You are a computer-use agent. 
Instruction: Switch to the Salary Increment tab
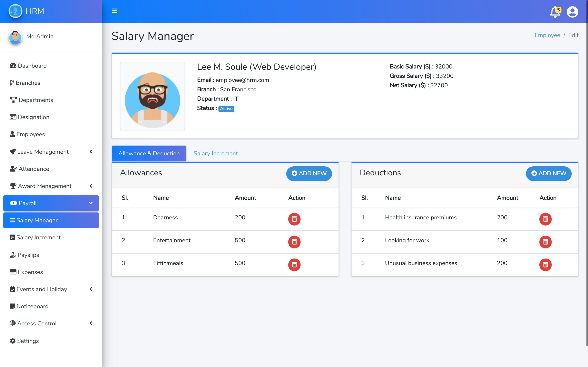[x=216, y=153]
